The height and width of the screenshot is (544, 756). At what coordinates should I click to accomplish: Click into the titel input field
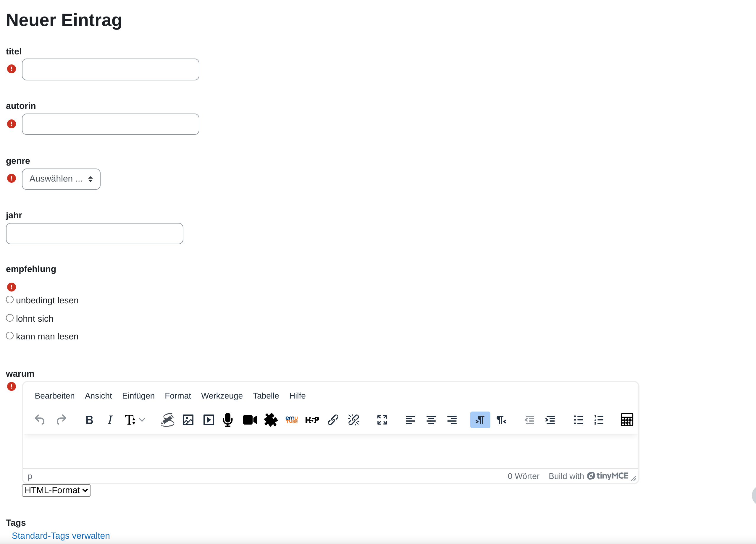click(110, 69)
